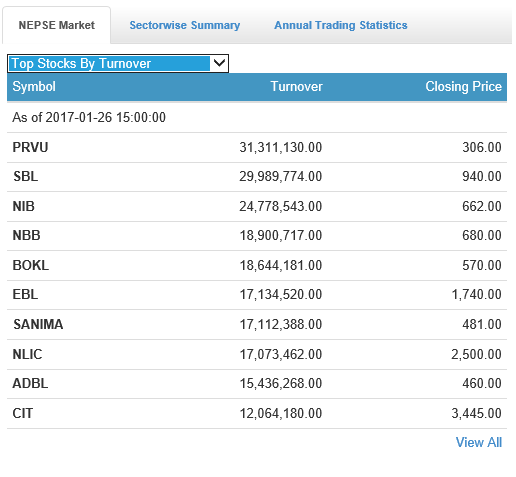Screen dimensions: 516x477
Task: Click the closing price 2,500.00
Action: coord(476,354)
